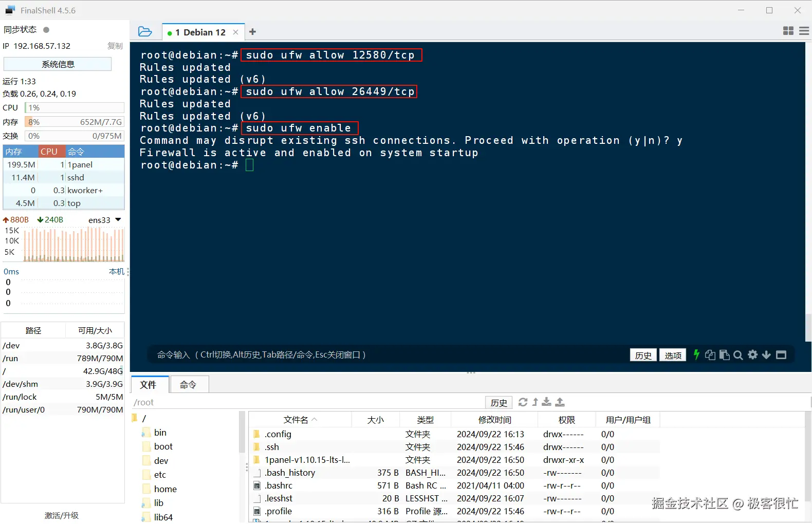The width and height of the screenshot is (812, 524).
Task: Open the terminal command 历史 button
Action: click(x=643, y=355)
